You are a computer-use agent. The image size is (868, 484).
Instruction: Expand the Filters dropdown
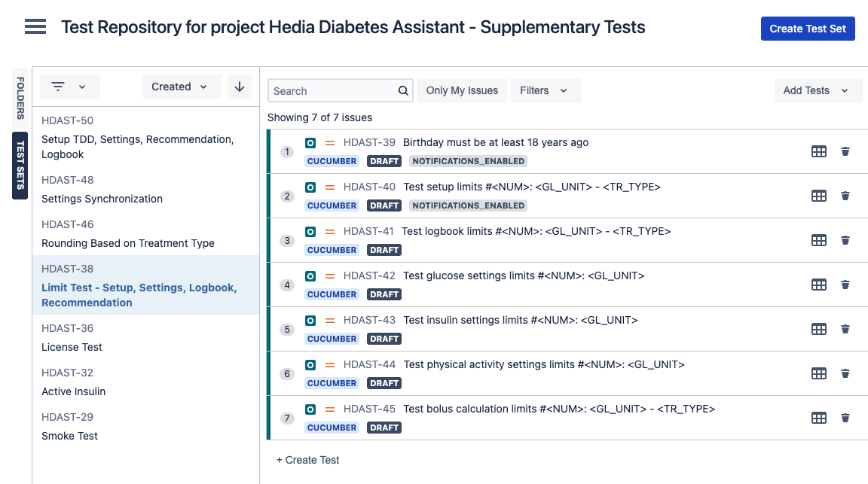[x=546, y=90]
